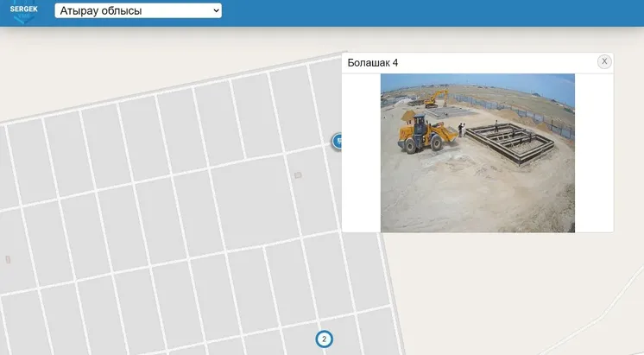Click the small building icon near map center
Screen dimensions: 644x355
pyautogui.click(x=298, y=175)
